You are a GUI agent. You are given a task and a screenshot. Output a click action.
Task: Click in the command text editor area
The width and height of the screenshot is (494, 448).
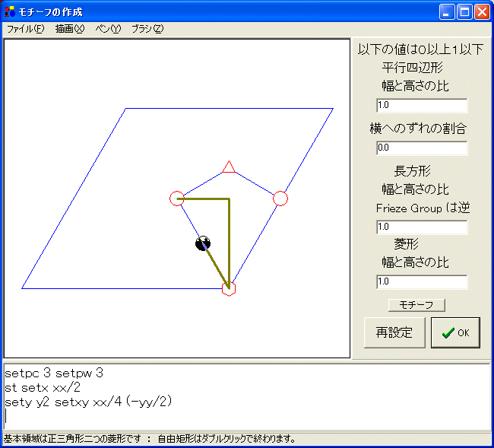[247, 397]
